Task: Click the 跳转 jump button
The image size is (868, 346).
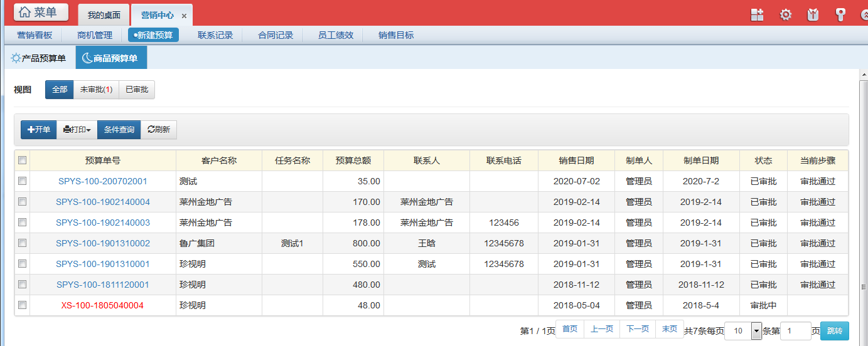Action: click(835, 331)
